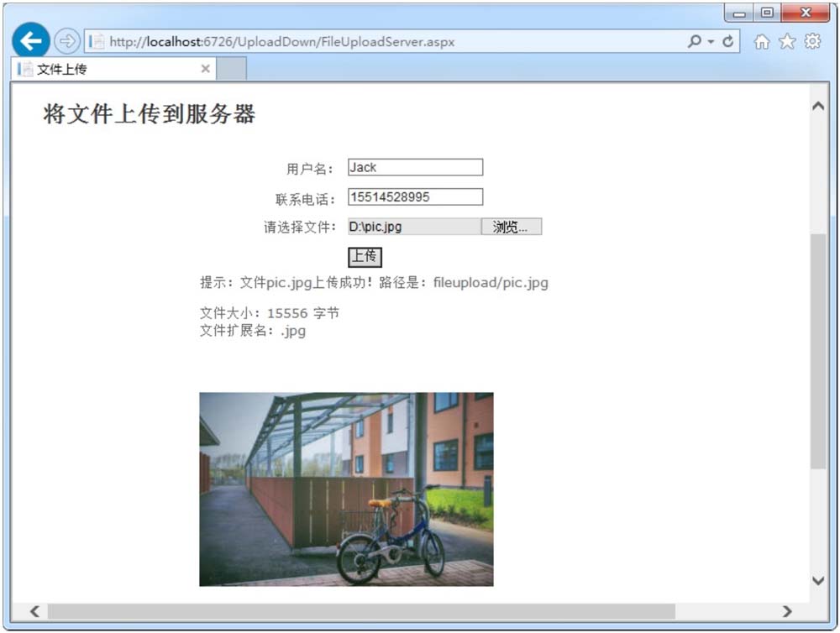Click the Refresh page icon
This screenshot has height=633, width=840.
tap(727, 41)
